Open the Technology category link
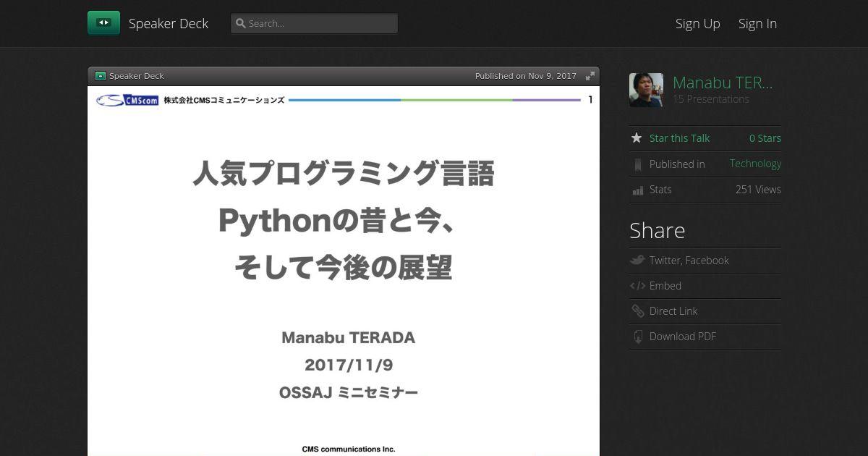The width and height of the screenshot is (868, 456). tap(755, 164)
